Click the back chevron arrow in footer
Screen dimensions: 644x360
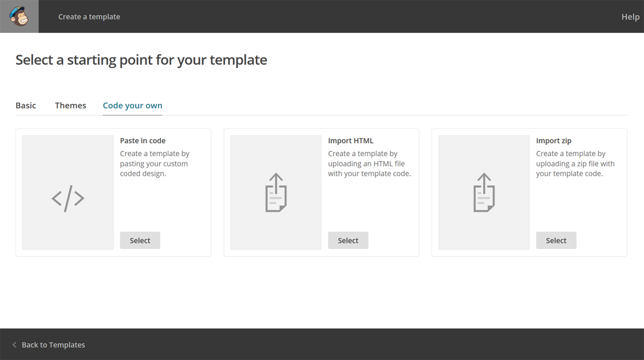(x=14, y=345)
